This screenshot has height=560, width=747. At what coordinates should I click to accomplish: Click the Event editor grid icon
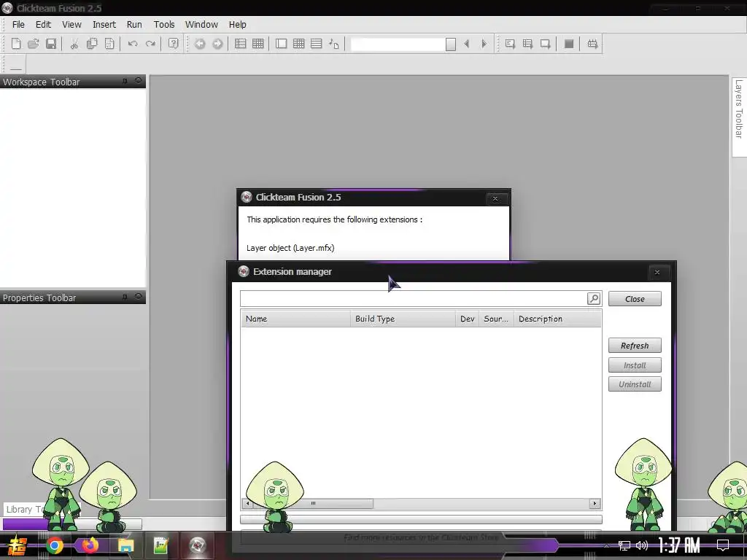pos(298,44)
